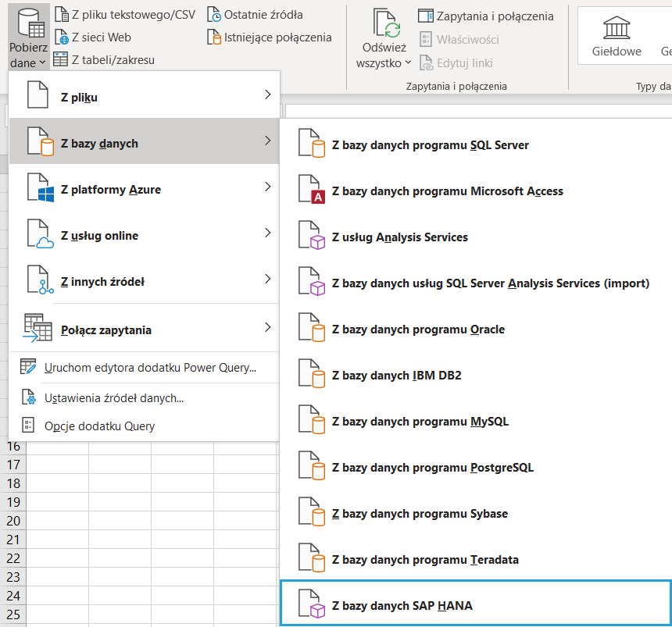Open the Odśwież wszystko dropdown arrow
The width and height of the screenshot is (672, 627).
pyautogui.click(x=408, y=63)
